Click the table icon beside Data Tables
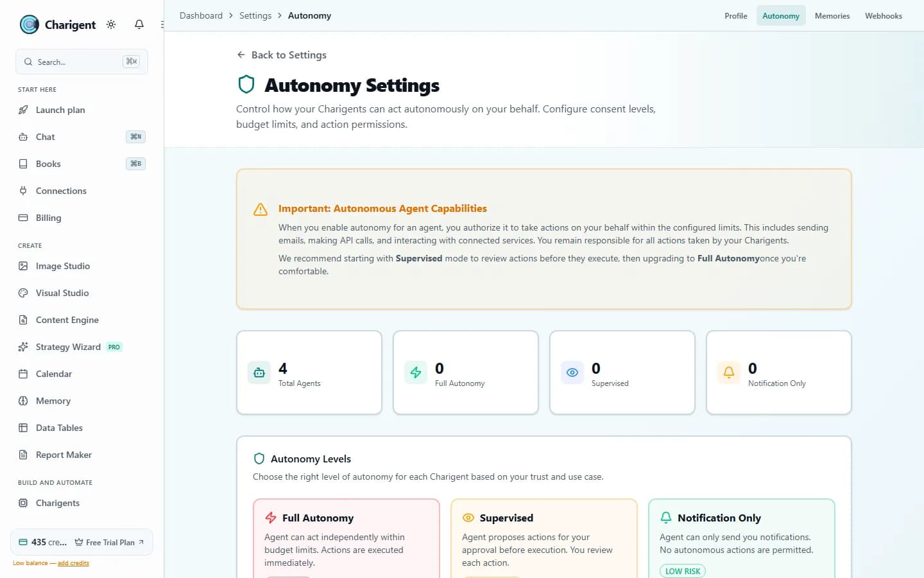Screen dimensions: 924x578 coord(23,428)
